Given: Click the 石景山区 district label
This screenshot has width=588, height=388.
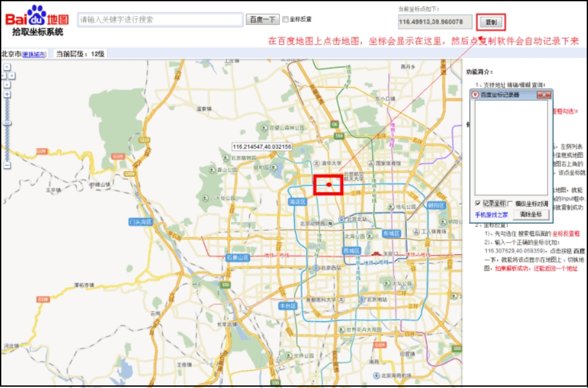Looking at the screenshot, I should click(238, 257).
